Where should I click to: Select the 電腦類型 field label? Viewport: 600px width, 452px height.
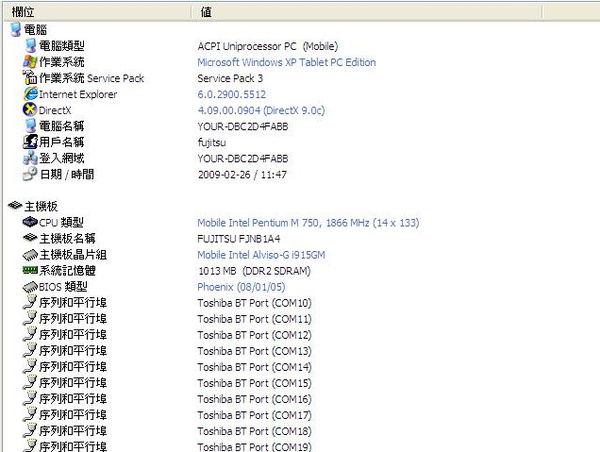pyautogui.click(x=62, y=46)
